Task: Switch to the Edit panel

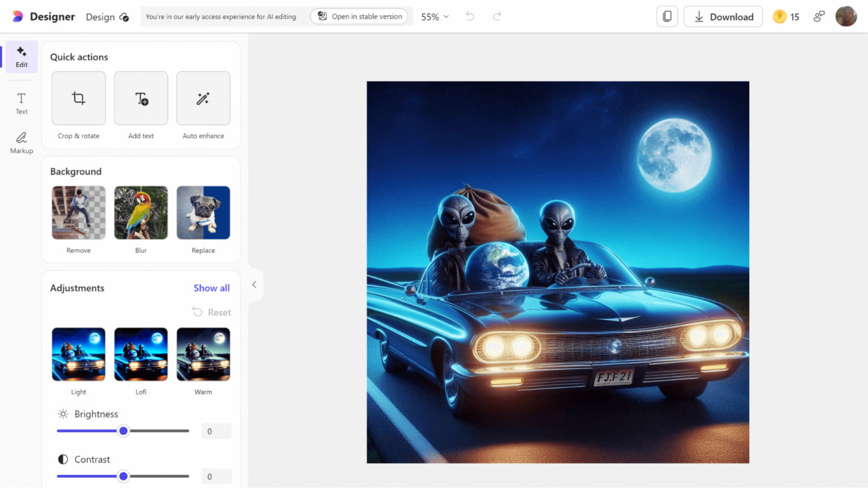Action: pos(21,56)
